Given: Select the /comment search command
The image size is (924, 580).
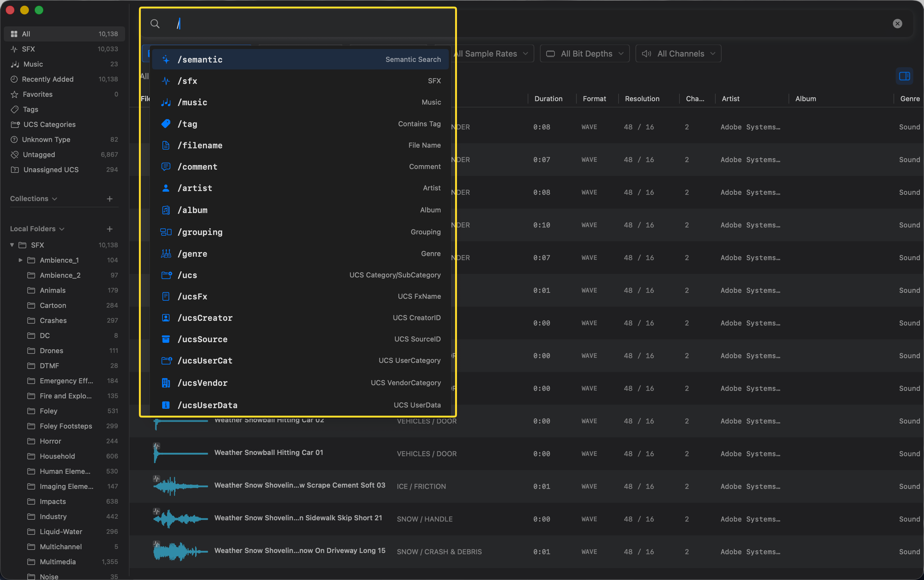Looking at the screenshot, I should 300,167.
